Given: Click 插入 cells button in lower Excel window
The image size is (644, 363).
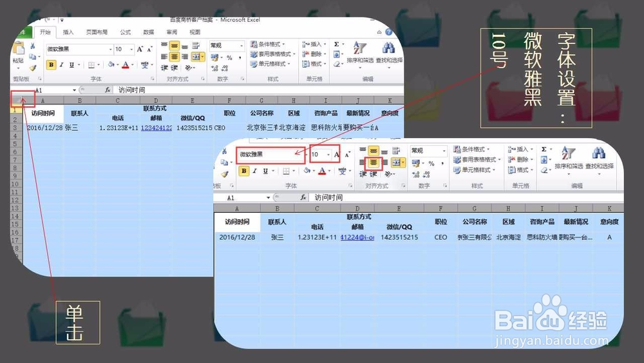Looking at the screenshot, I should [x=520, y=149].
